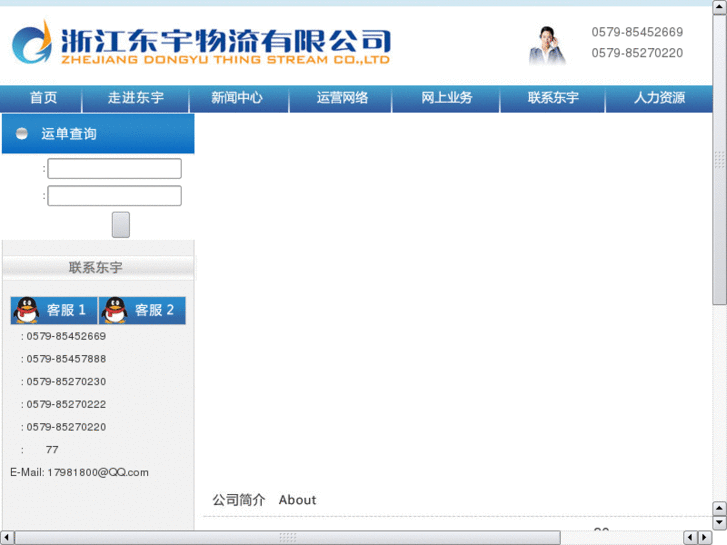Viewport: 727px width, 545px height.
Task: Click the vertical scrollbar up arrow
Action: tap(720, 7)
